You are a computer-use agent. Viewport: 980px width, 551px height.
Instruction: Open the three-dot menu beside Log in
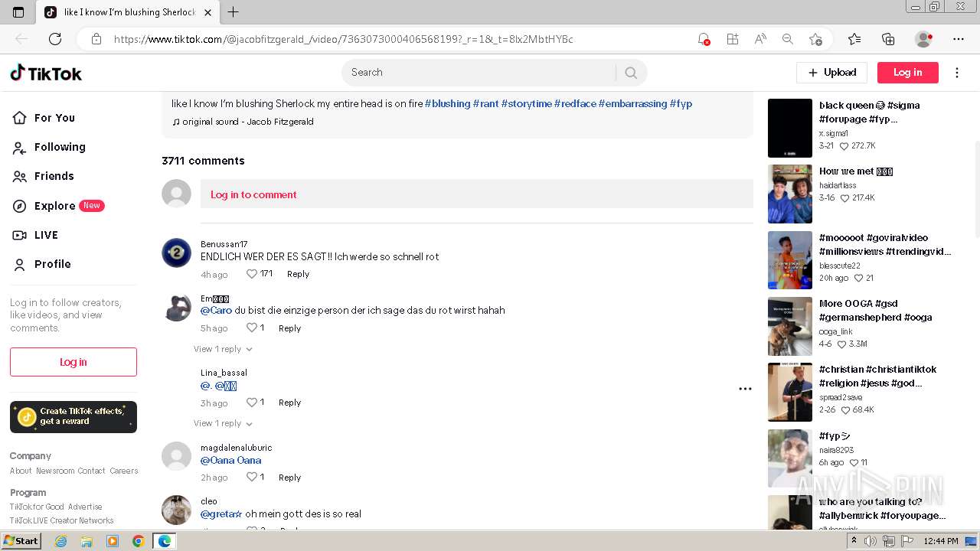[x=957, y=73]
